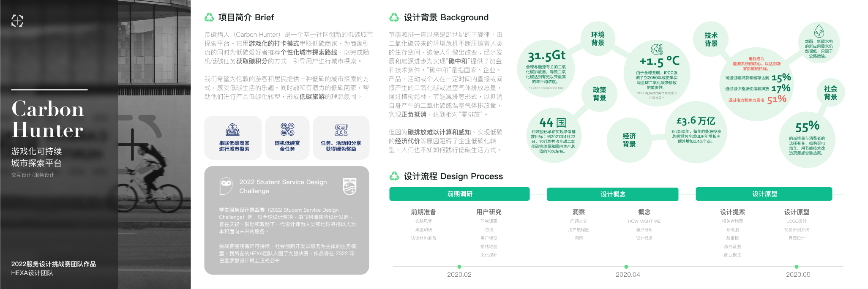Click the icon above 任务、活动和分享获得绿色奖励
Viewport: 868px width, 289px height.
[x=341, y=130]
